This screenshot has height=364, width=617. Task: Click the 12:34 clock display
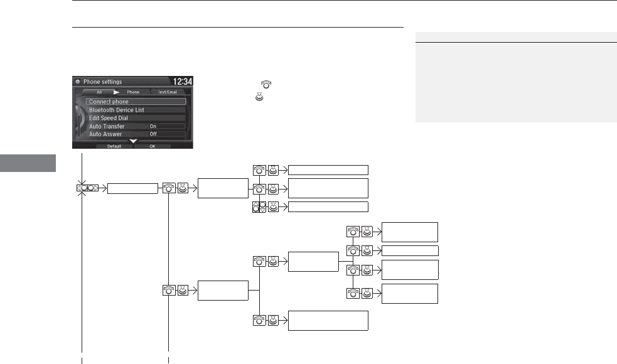(183, 82)
